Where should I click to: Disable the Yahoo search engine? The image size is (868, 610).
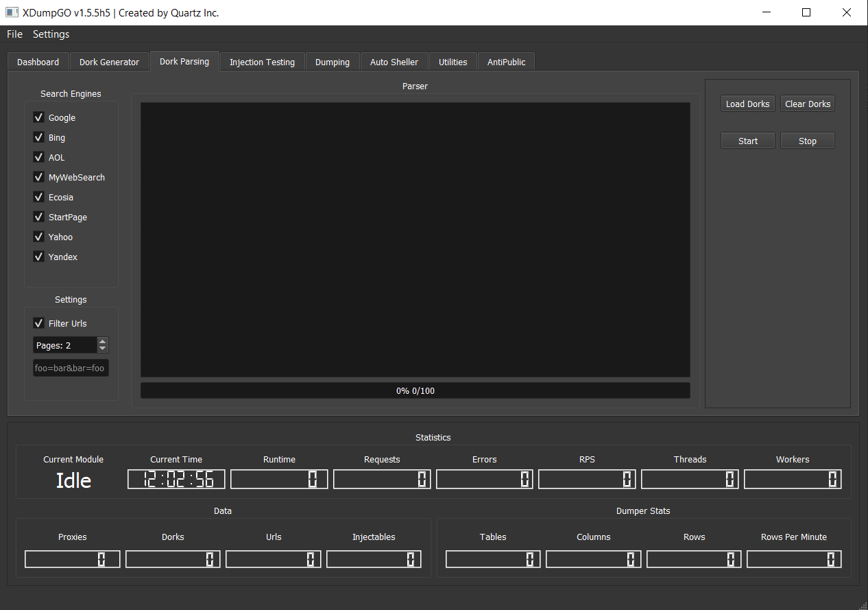click(38, 237)
